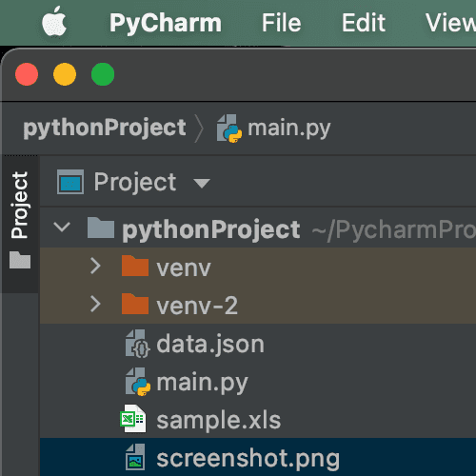The image size is (476, 476).
Task: Select the screenshot.png file
Action: click(x=258, y=457)
